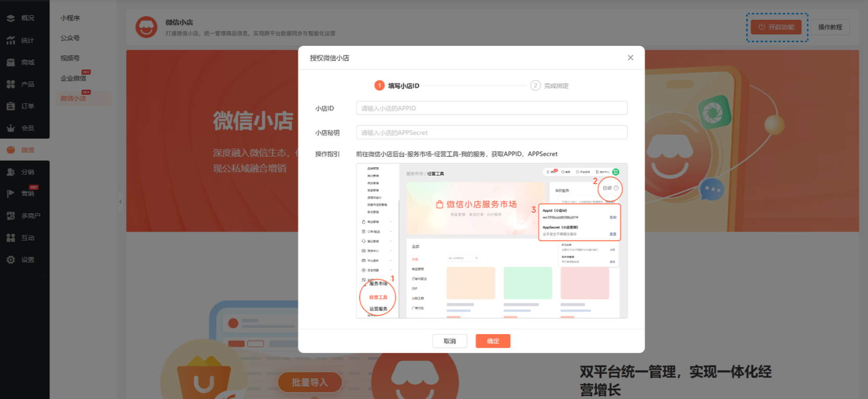The height and width of the screenshot is (399, 868).
Task: Open the 企业微信 submenu item
Action: pos(74,78)
